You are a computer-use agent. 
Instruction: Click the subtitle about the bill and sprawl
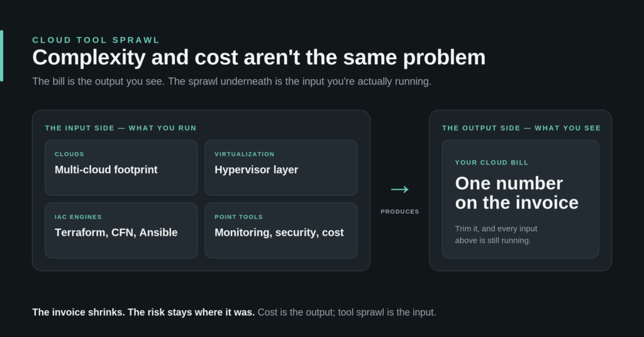[x=231, y=81]
